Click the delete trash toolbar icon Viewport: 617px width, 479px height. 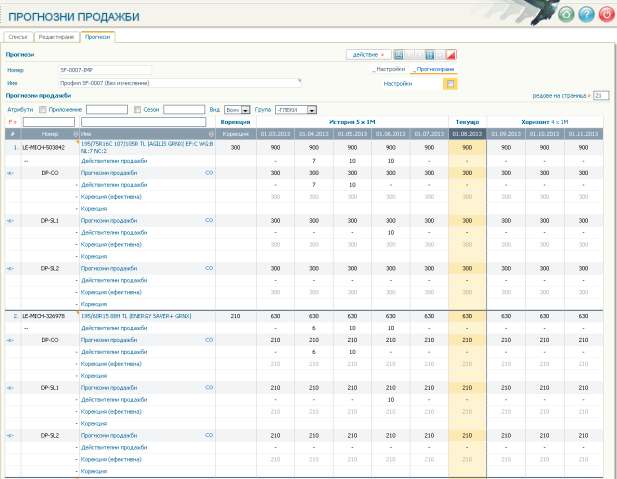point(430,55)
